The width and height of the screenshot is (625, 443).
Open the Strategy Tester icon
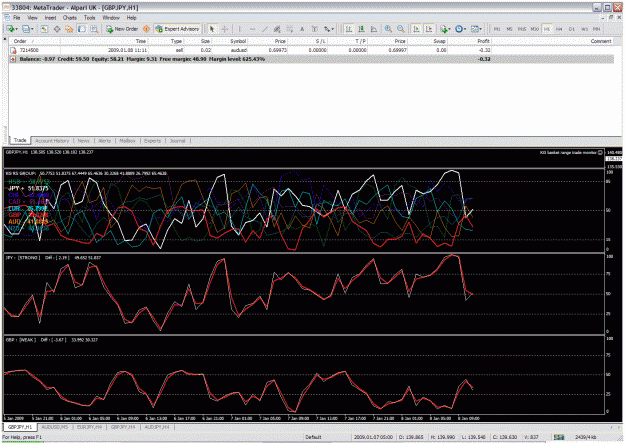coord(94,29)
